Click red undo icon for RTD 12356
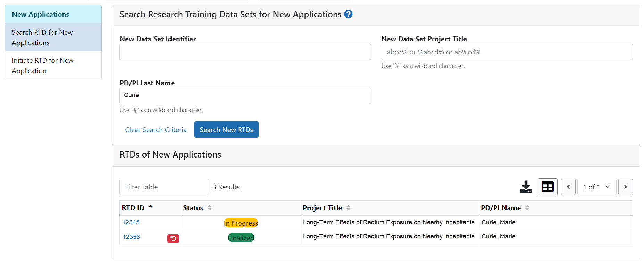The image size is (644, 263). [173, 238]
